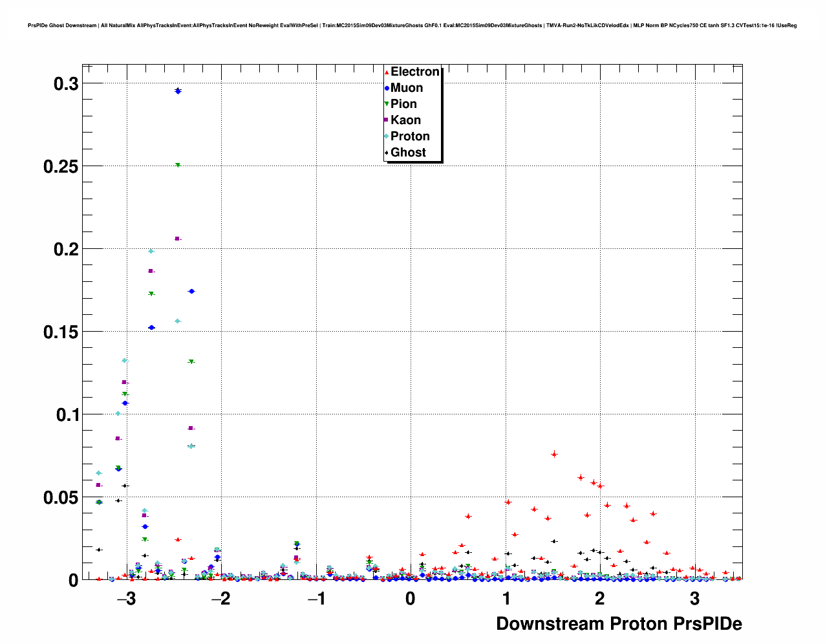Click the x-axis title Downstream Proton PrsPIDe
The height and width of the screenshot is (644, 825).
click(619, 623)
